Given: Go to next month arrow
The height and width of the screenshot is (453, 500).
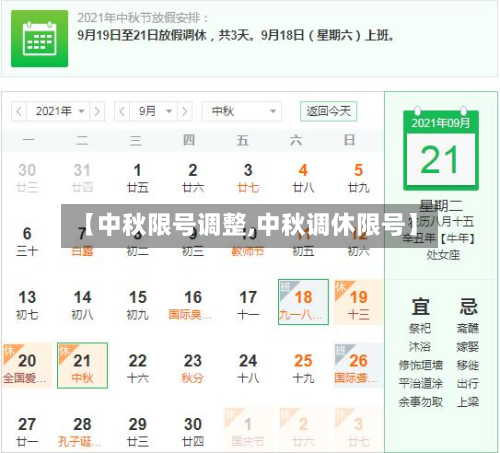Looking at the screenshot, I should [185, 111].
